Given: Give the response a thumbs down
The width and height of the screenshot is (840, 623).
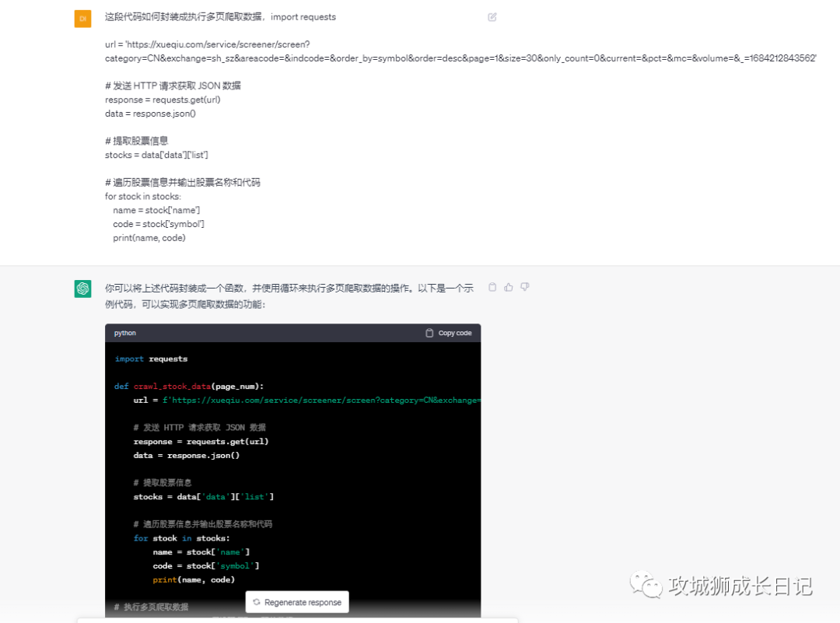Looking at the screenshot, I should 525,287.
